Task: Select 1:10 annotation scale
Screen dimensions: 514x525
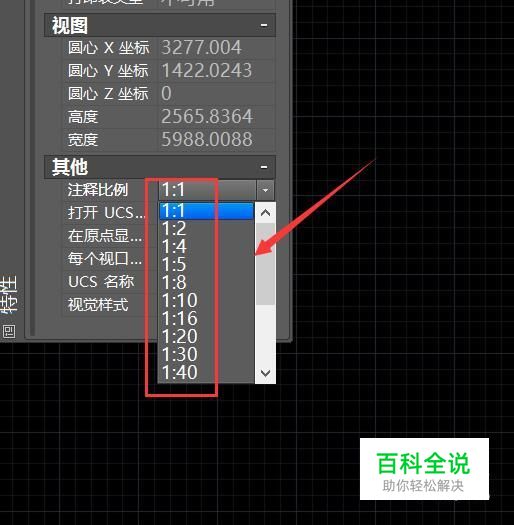Action: click(206, 300)
